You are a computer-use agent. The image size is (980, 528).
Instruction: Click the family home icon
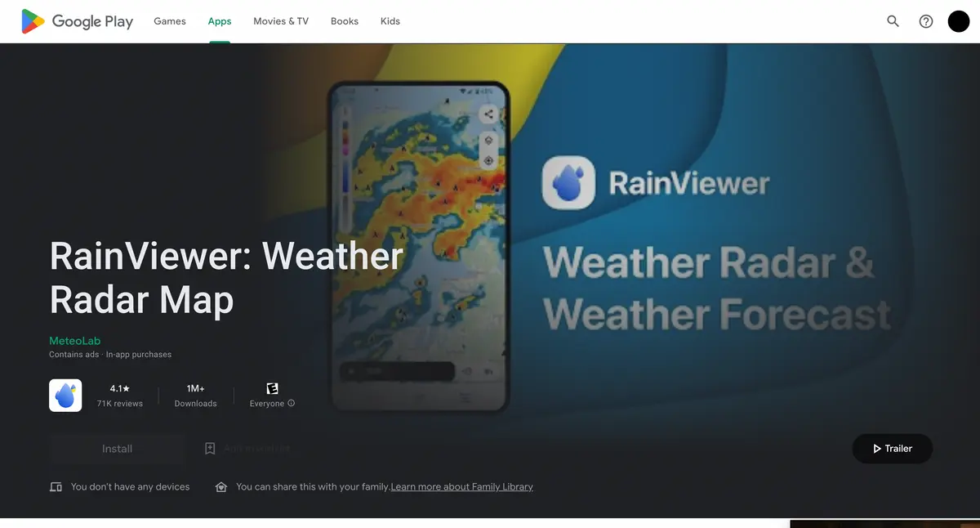pos(220,487)
